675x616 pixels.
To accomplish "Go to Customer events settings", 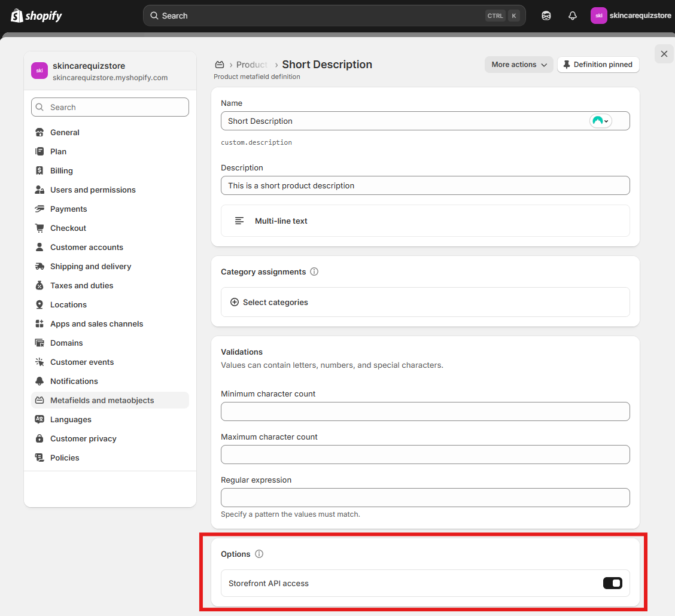I will click(x=82, y=362).
